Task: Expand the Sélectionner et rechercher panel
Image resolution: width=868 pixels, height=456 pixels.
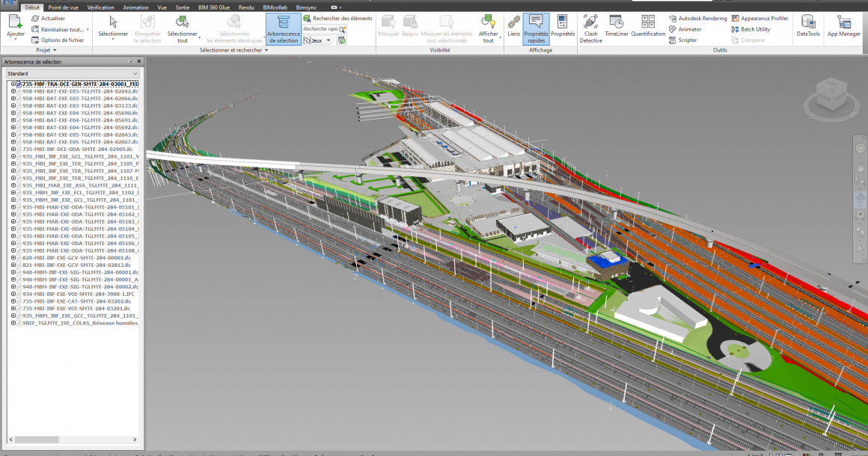Action: [234, 50]
